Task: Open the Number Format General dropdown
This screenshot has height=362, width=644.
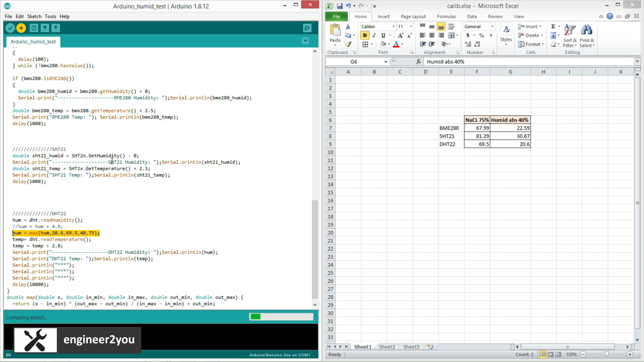Action: 492,26
